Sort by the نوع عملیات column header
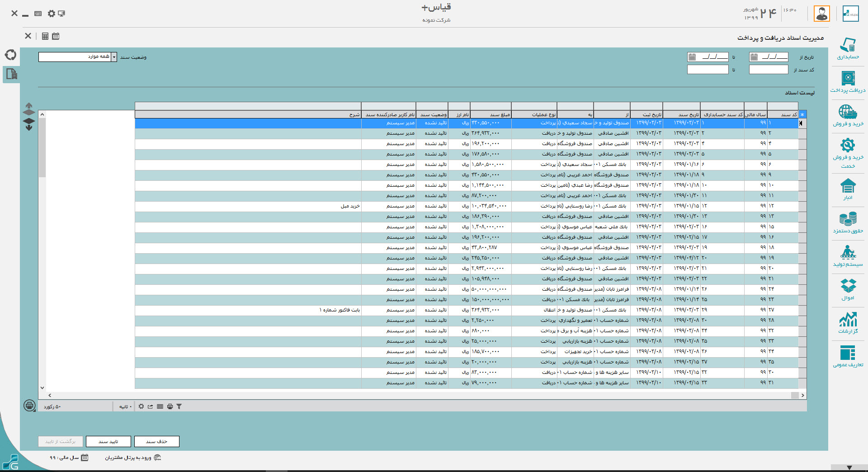Image resolution: width=868 pixels, height=472 pixels. pyautogui.click(x=534, y=114)
